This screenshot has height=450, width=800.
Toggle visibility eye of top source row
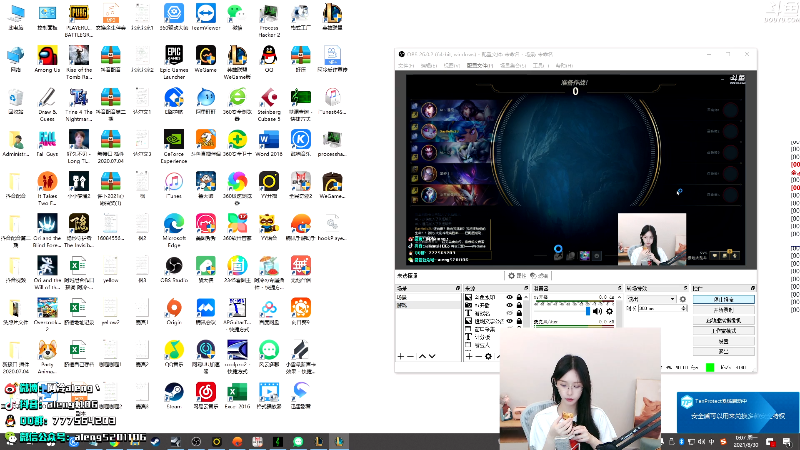pyautogui.click(x=509, y=297)
